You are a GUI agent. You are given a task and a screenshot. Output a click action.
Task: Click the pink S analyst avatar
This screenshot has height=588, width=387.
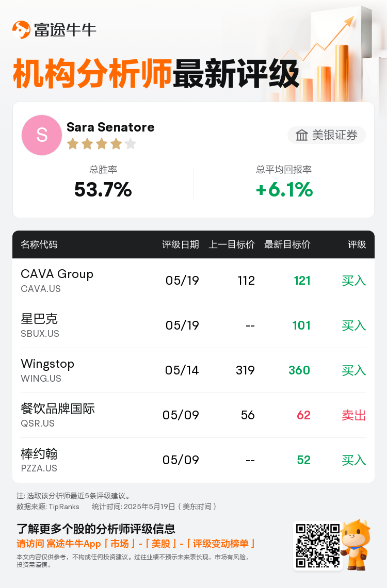(42, 135)
